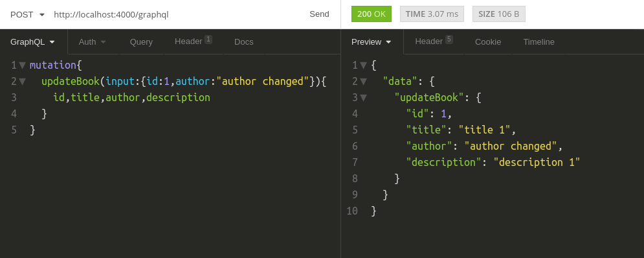The image size is (644, 258).
Task: Click 'updateBook' in the query editor
Action: [x=71, y=81]
